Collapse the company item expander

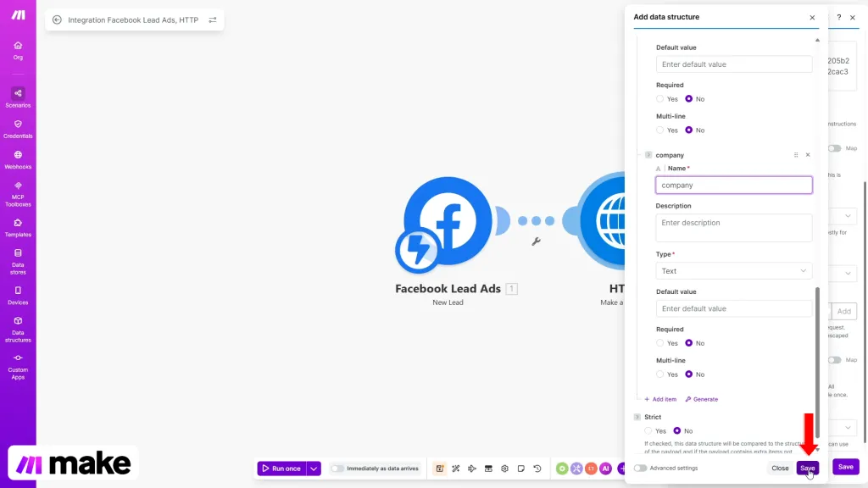(x=648, y=155)
